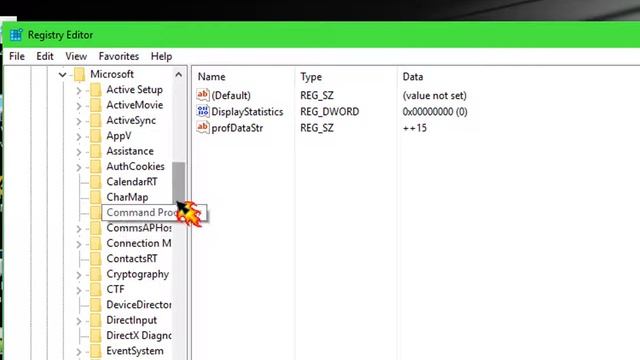Select the DirectX Diagnostic key label
This screenshot has width=640, height=360.
point(139,336)
